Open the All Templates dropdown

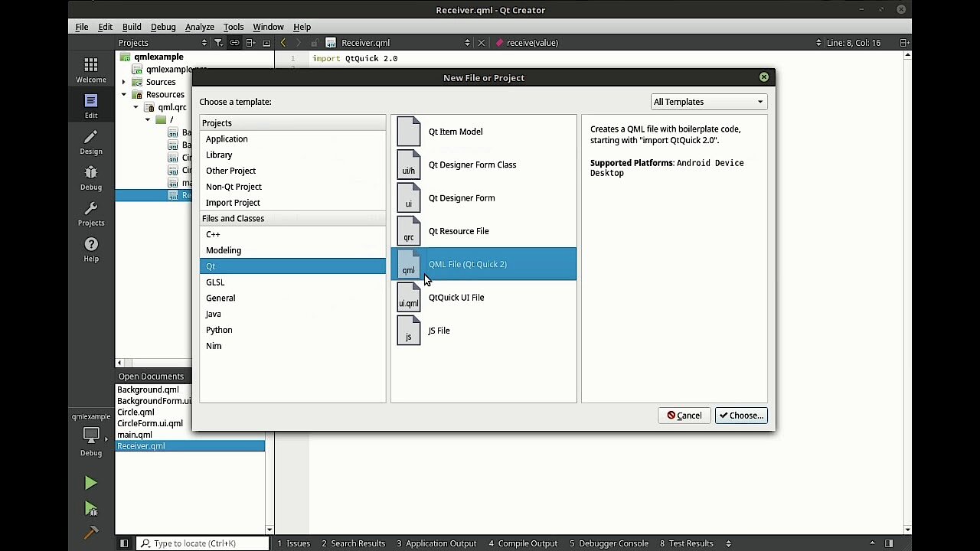[x=708, y=102]
